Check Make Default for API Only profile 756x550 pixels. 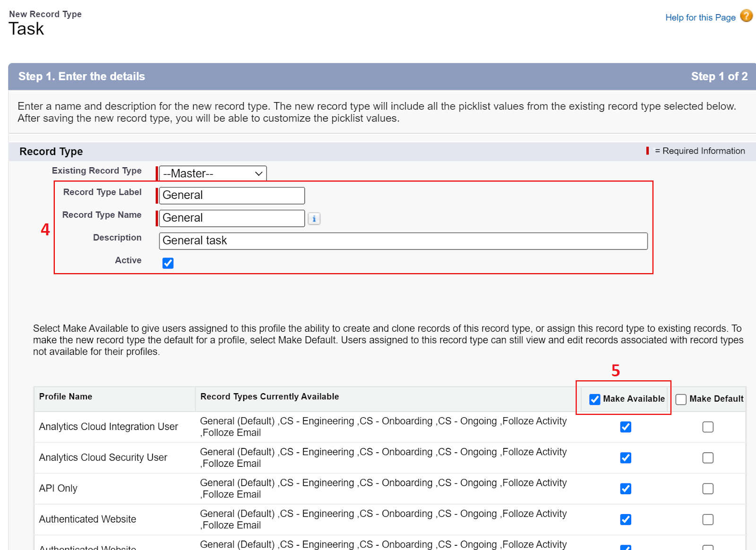(708, 489)
